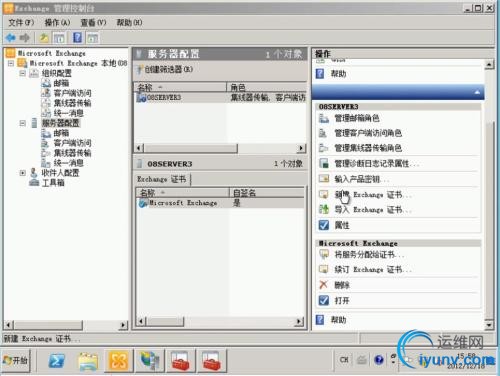Open the 帮助(H) menu
This screenshot has height=376, width=500.
pos(129,23)
